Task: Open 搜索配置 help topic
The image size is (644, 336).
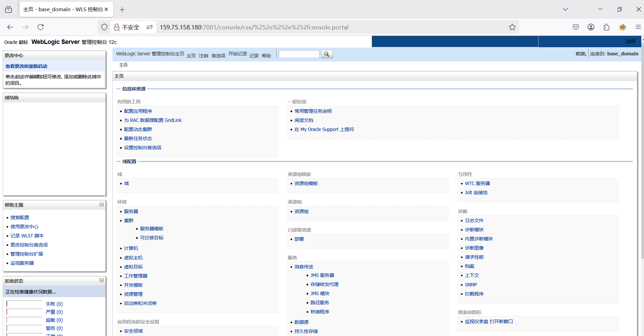Action: point(20,217)
